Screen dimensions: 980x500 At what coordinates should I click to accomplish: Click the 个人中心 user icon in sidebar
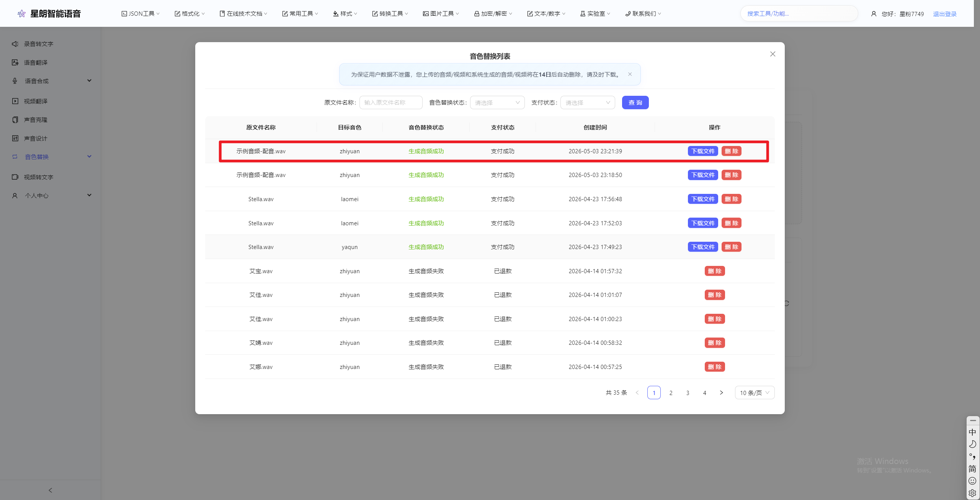coord(15,196)
